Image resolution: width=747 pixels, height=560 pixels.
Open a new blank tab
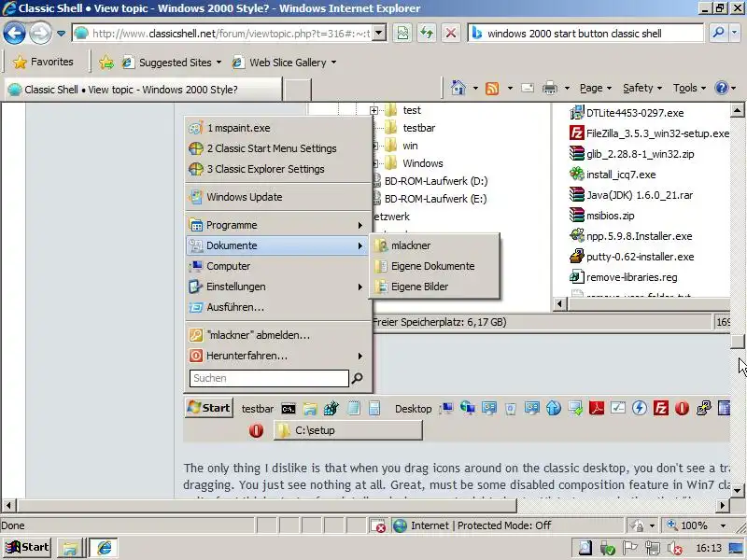[x=297, y=90]
